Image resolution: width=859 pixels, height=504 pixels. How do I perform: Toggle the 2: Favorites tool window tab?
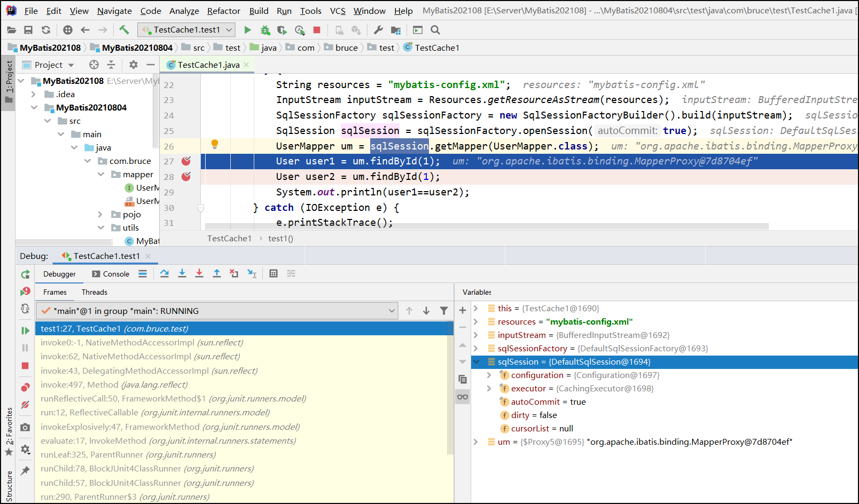pyautogui.click(x=9, y=431)
